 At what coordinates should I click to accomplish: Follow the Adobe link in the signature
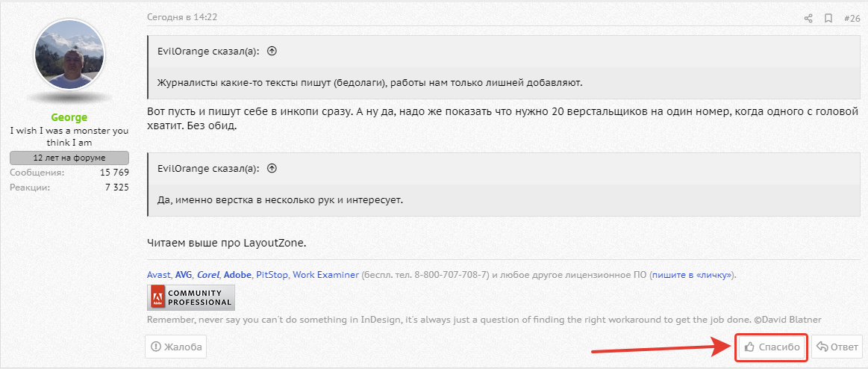pyautogui.click(x=237, y=275)
